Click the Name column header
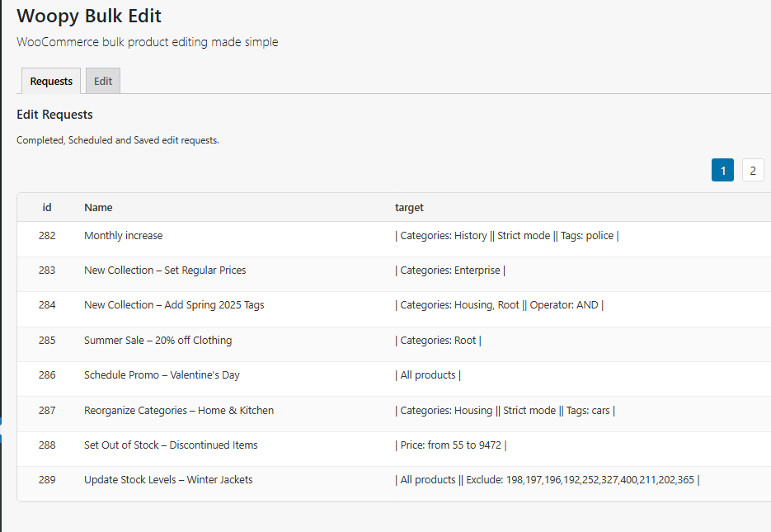The width and height of the screenshot is (771, 532). pyautogui.click(x=98, y=207)
